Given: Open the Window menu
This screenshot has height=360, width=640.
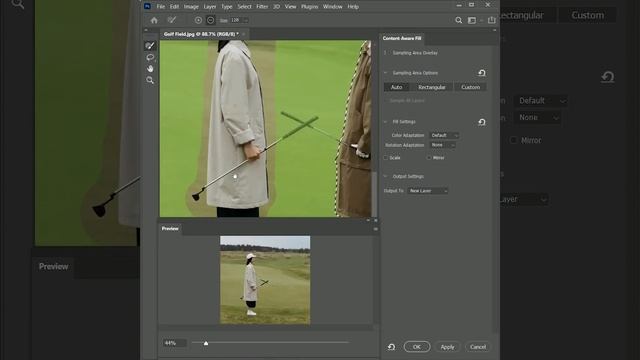Looking at the screenshot, I should [333, 7].
